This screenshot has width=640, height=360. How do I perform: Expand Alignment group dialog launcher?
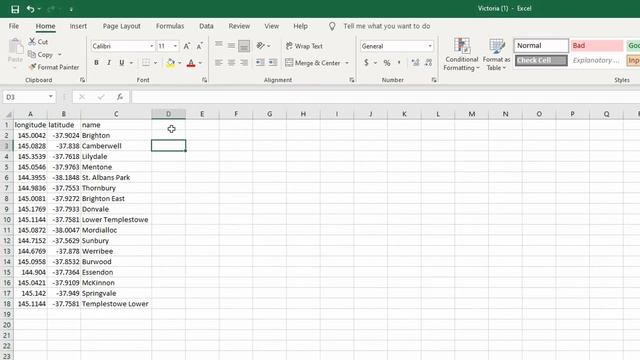(352, 80)
